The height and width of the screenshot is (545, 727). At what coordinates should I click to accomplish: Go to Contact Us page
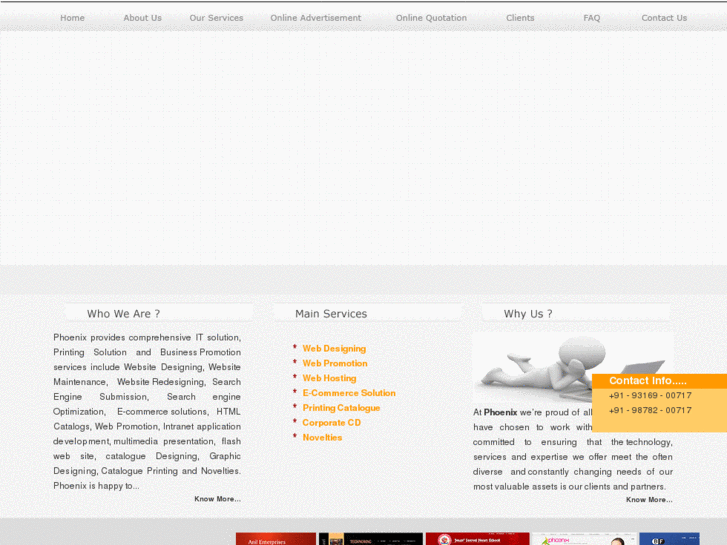(x=664, y=18)
